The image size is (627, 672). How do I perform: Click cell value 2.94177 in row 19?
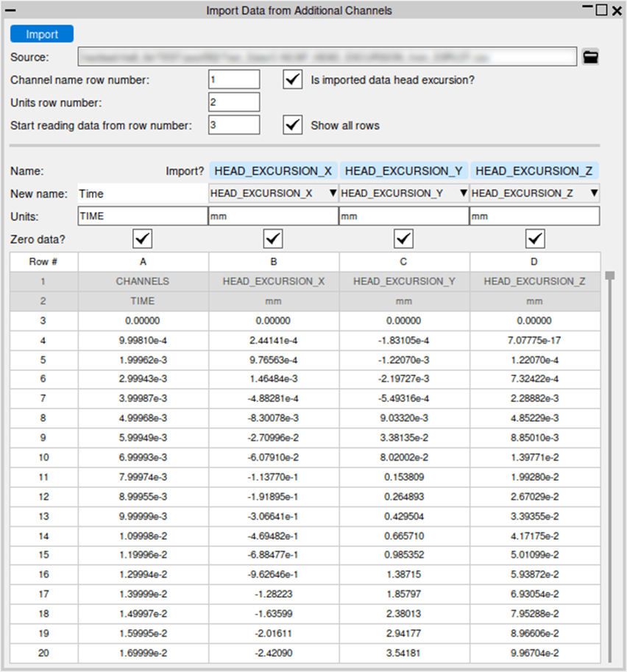[404, 634]
